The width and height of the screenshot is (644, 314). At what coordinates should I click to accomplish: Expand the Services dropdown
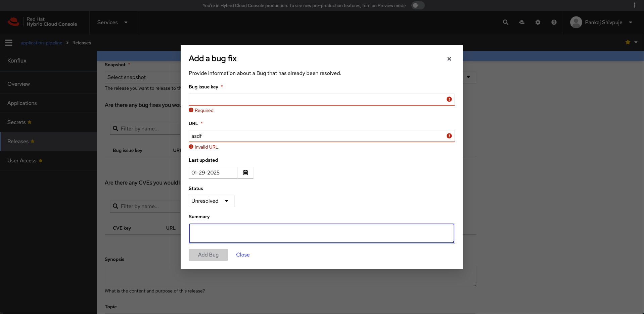[x=112, y=23]
